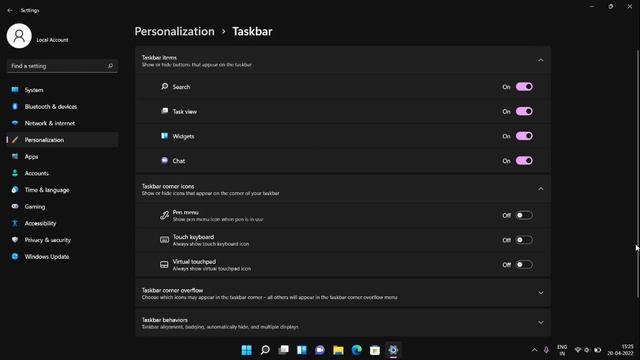Viewport: 640px width, 360px height.
Task: Click the vertical scrollbar on the right
Action: (x=638, y=173)
